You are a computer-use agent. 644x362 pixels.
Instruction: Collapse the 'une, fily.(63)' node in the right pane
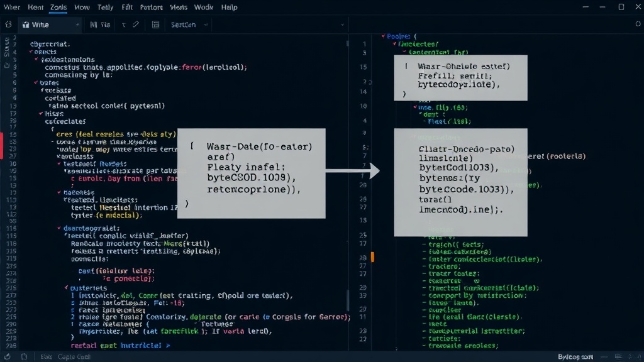click(415, 107)
